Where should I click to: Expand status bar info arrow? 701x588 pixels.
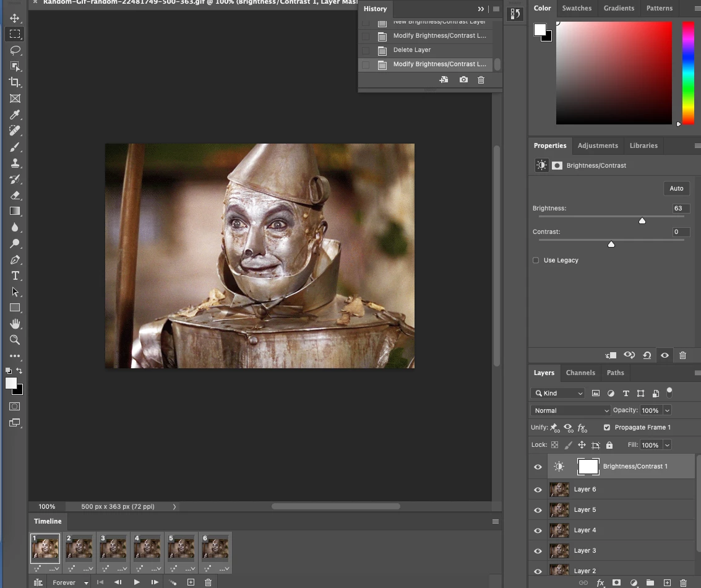click(174, 507)
